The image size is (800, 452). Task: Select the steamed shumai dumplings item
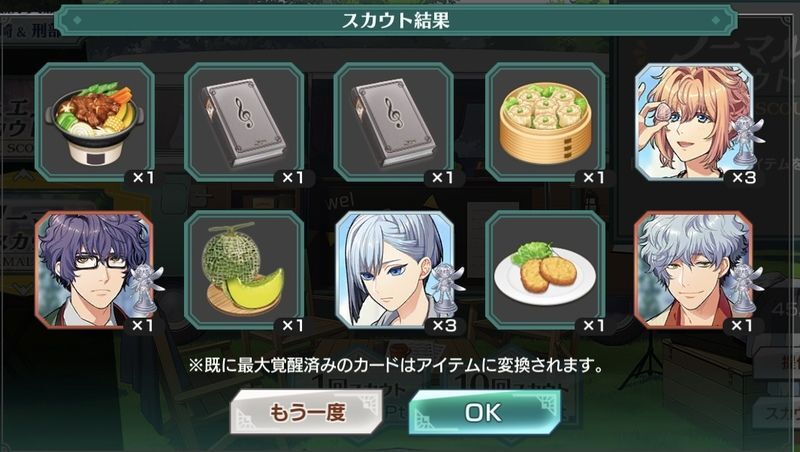pyautogui.click(x=545, y=122)
